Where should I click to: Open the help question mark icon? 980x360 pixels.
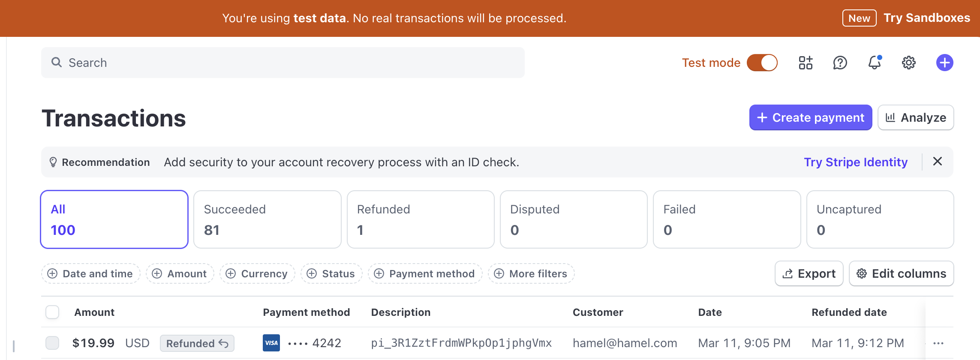pyautogui.click(x=840, y=63)
